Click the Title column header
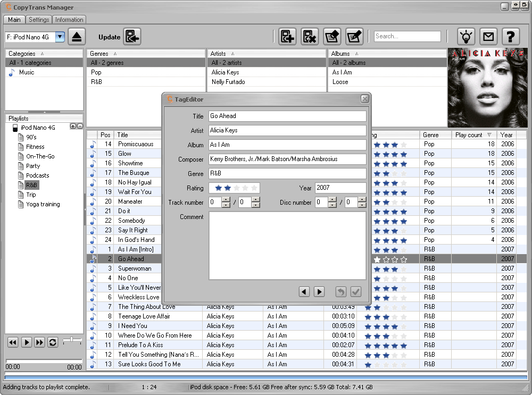The height and width of the screenshot is (395, 532). [138, 135]
